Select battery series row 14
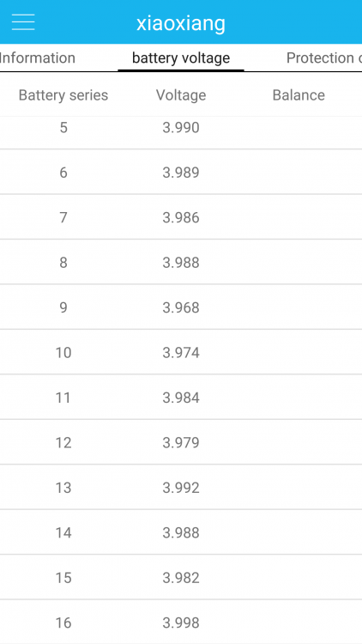362x644 pixels. [x=181, y=532]
